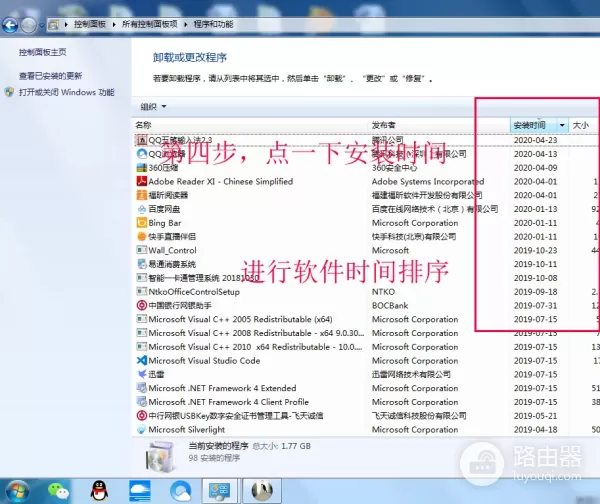The height and width of the screenshot is (504, 600).
Task: Select the Wall_Control row
Action: click(x=365, y=250)
